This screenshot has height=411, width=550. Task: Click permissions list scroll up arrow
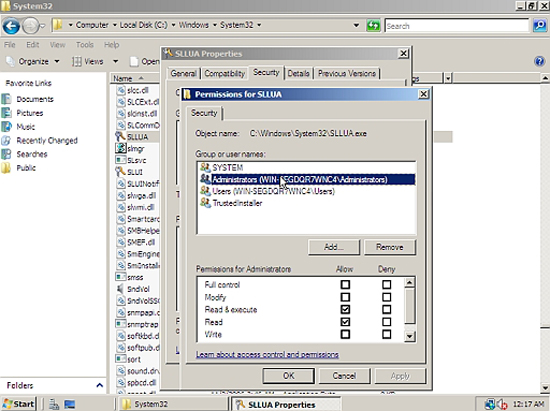[x=409, y=282]
